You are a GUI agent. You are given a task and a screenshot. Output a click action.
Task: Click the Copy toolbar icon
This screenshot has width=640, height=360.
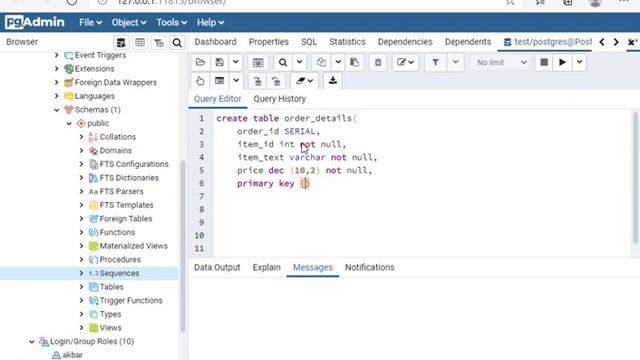pyautogui.click(x=321, y=62)
